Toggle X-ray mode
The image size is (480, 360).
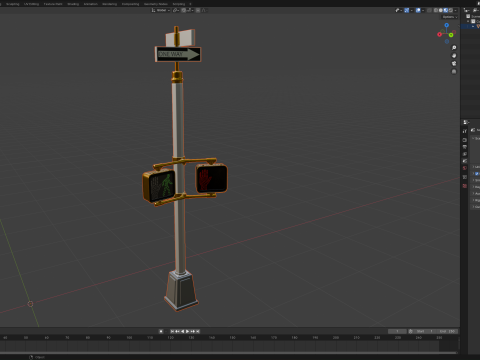click(x=429, y=10)
